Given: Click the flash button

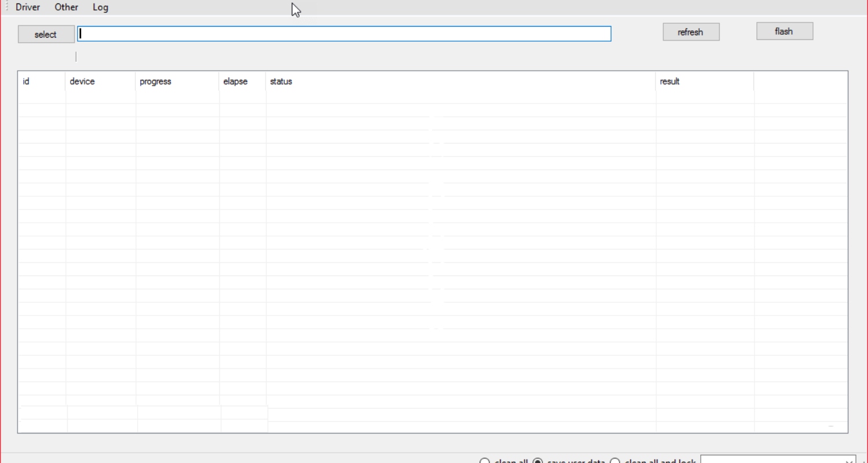Looking at the screenshot, I should [x=785, y=31].
